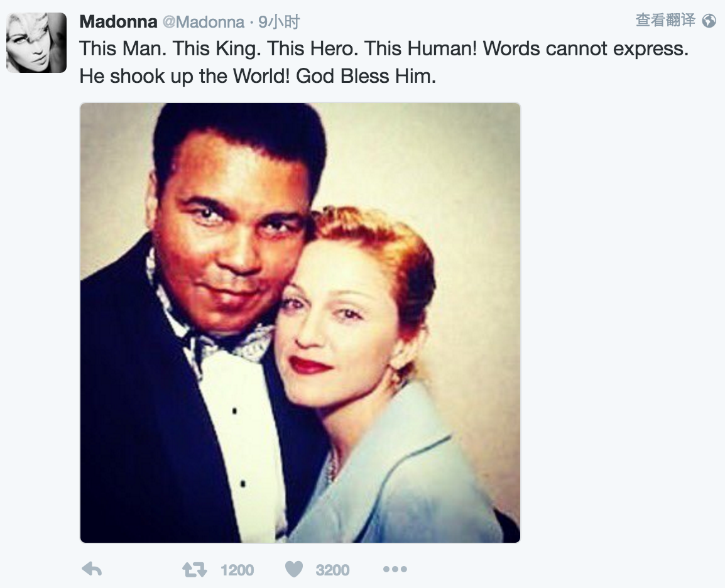The image size is (725, 588).
Task: Open Madonna's profile avatar picture
Action: click(x=36, y=43)
